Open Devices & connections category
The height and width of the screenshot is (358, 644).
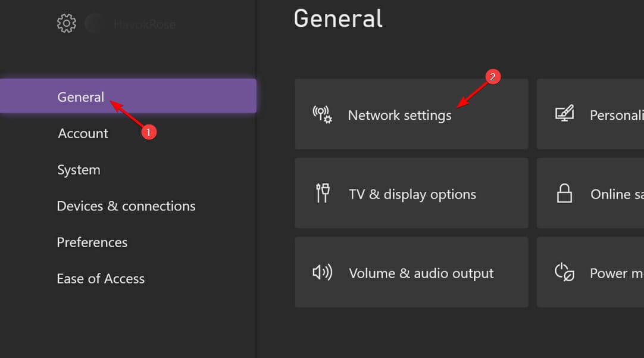[126, 206]
